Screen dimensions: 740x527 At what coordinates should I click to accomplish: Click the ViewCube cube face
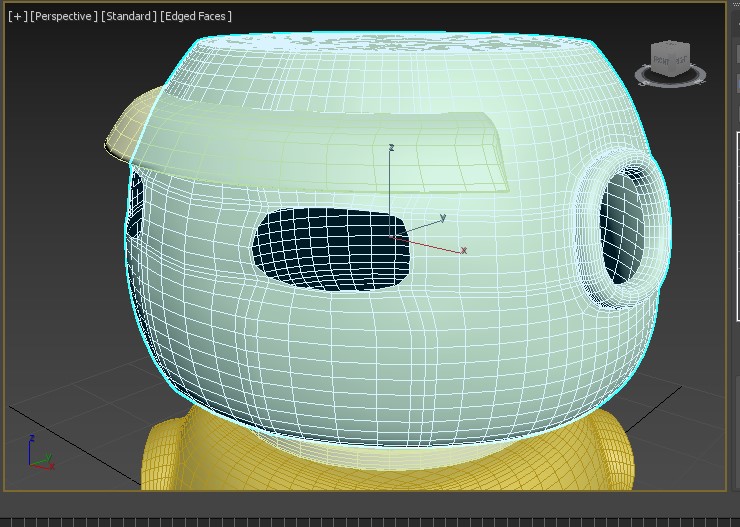pyautogui.click(x=669, y=58)
